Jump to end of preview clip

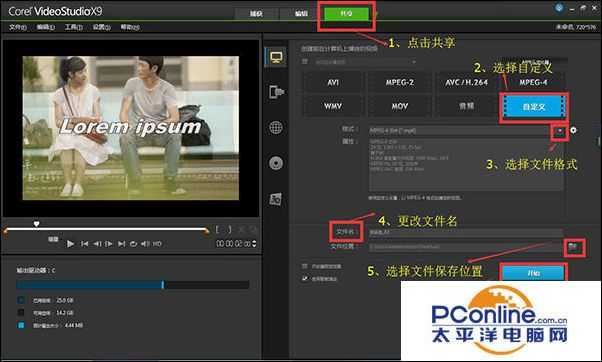point(121,244)
